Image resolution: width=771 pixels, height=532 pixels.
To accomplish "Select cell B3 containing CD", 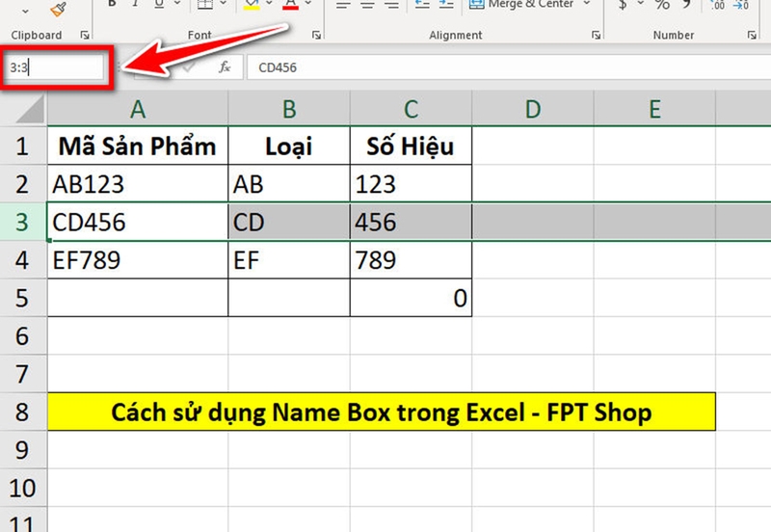I will click(289, 222).
